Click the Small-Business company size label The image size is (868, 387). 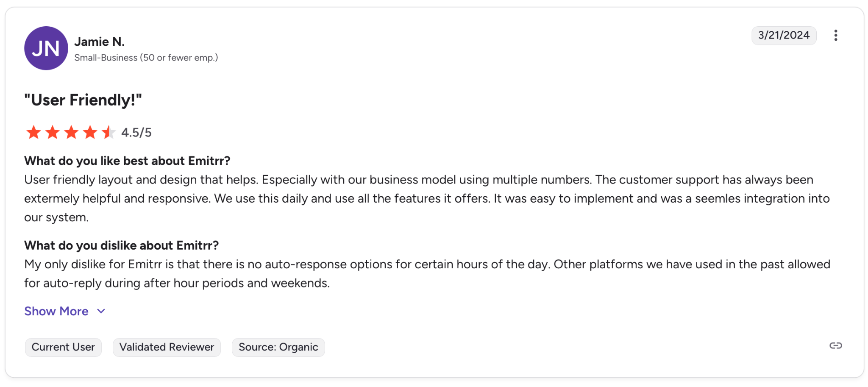tap(146, 58)
